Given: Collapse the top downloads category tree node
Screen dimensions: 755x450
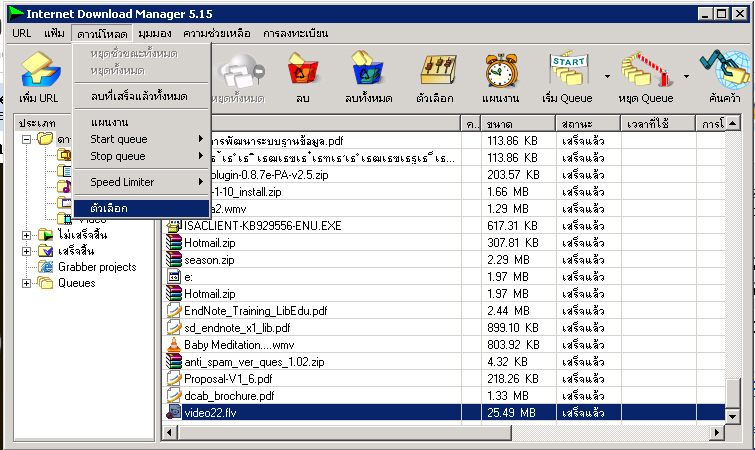Looking at the screenshot, I should point(26,140).
